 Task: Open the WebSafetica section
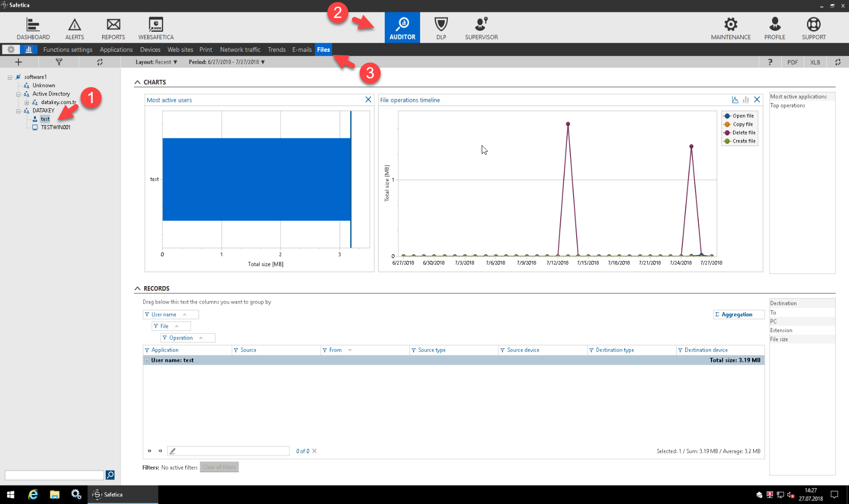(156, 28)
